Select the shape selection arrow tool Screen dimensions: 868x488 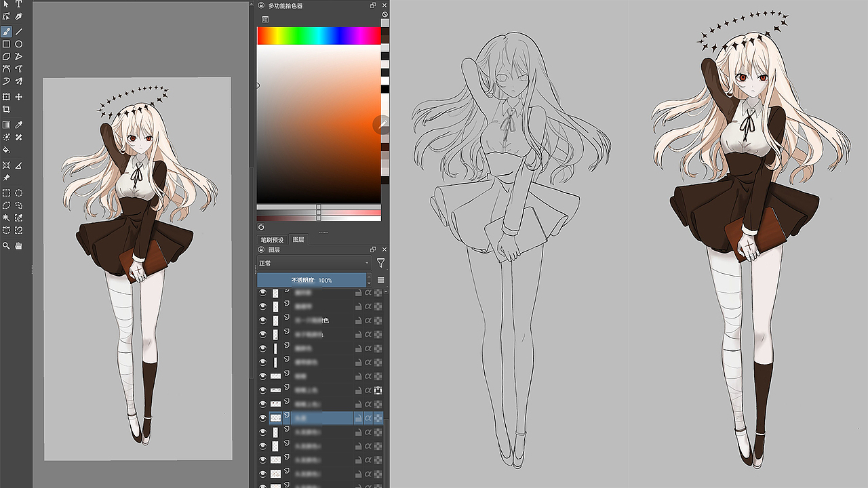pos(6,4)
